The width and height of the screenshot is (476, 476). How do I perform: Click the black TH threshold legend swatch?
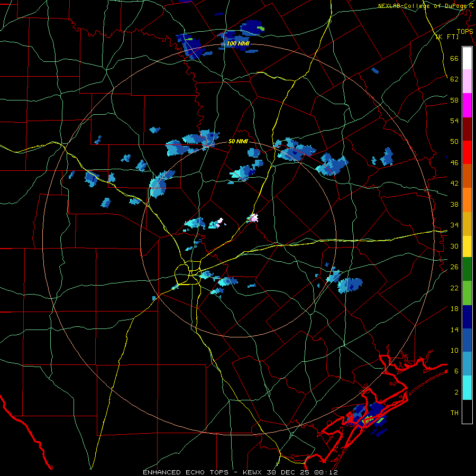pyautogui.click(x=467, y=411)
